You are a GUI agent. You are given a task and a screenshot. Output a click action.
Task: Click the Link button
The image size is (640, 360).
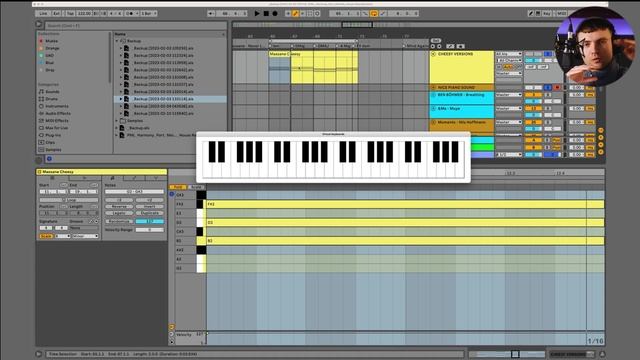tap(43, 13)
